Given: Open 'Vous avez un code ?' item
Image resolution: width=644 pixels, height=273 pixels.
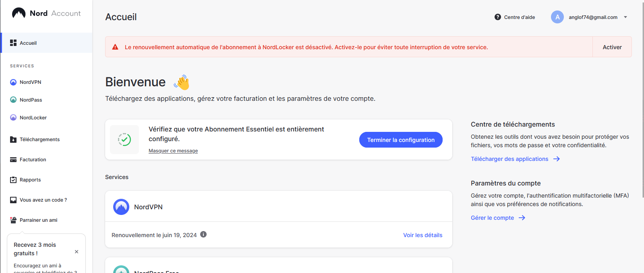Looking at the screenshot, I should [43, 200].
